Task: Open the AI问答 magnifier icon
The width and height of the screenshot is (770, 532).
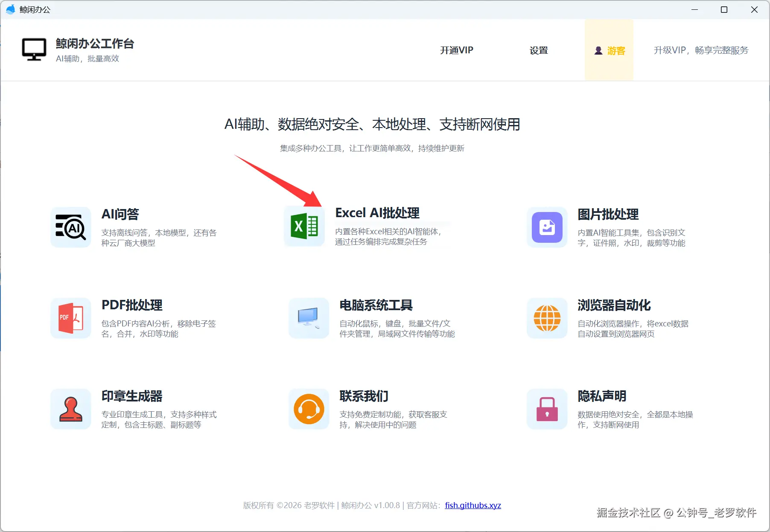Action: click(x=71, y=227)
